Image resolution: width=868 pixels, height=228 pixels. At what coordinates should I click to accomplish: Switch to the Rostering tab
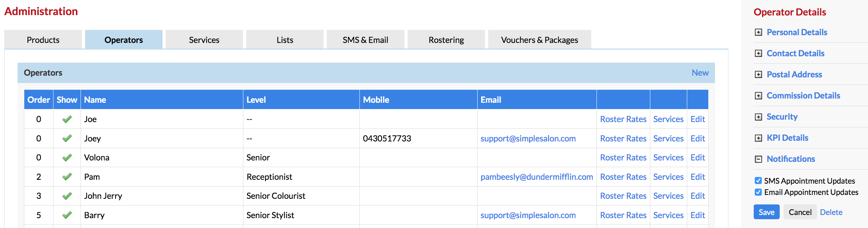pos(446,40)
